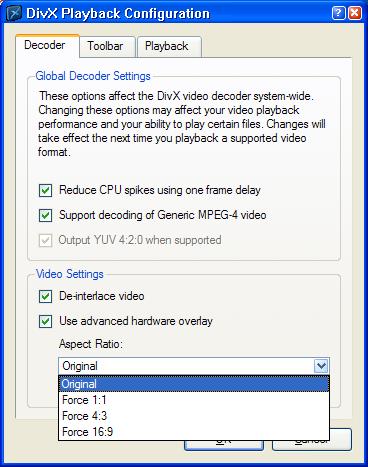Select the Decoder tab
This screenshot has height=467, width=368.
click(47, 45)
